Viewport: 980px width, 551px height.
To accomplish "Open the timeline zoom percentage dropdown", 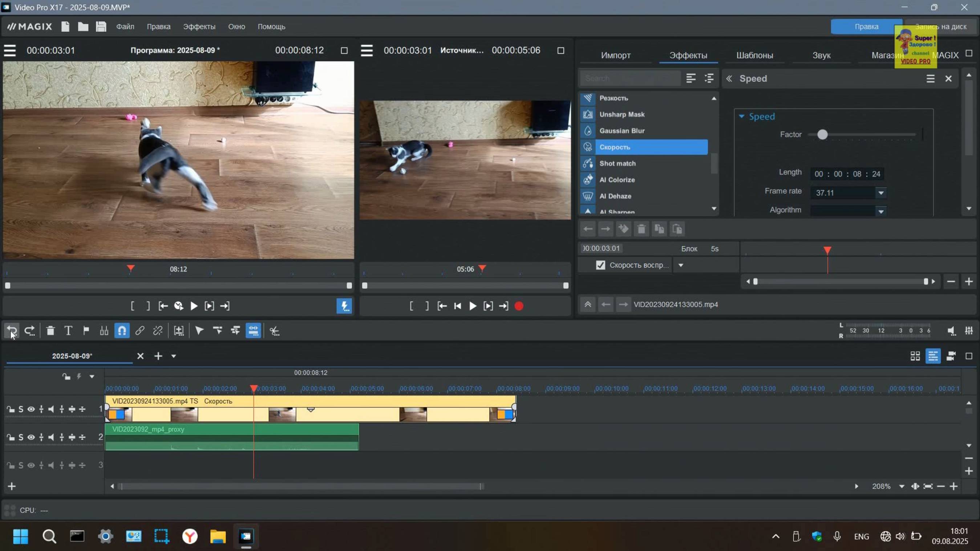I will tap(901, 486).
